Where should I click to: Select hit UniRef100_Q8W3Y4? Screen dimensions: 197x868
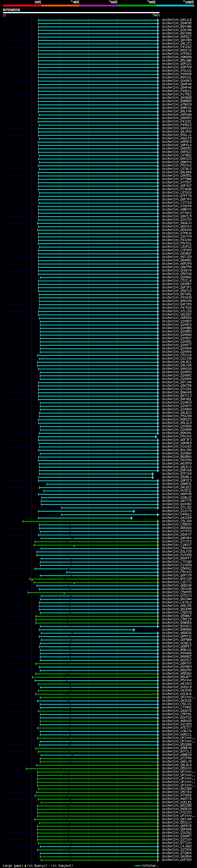(177, 162)
